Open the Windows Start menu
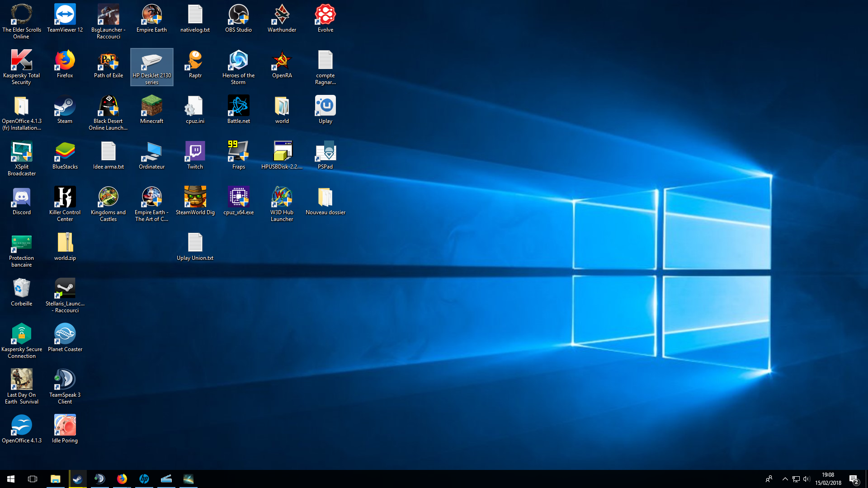Screen dimensions: 868x488 [11, 479]
